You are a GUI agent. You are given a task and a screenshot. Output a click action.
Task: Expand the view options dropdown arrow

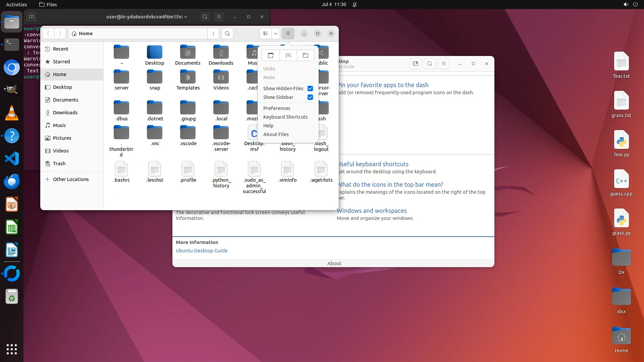click(276, 34)
